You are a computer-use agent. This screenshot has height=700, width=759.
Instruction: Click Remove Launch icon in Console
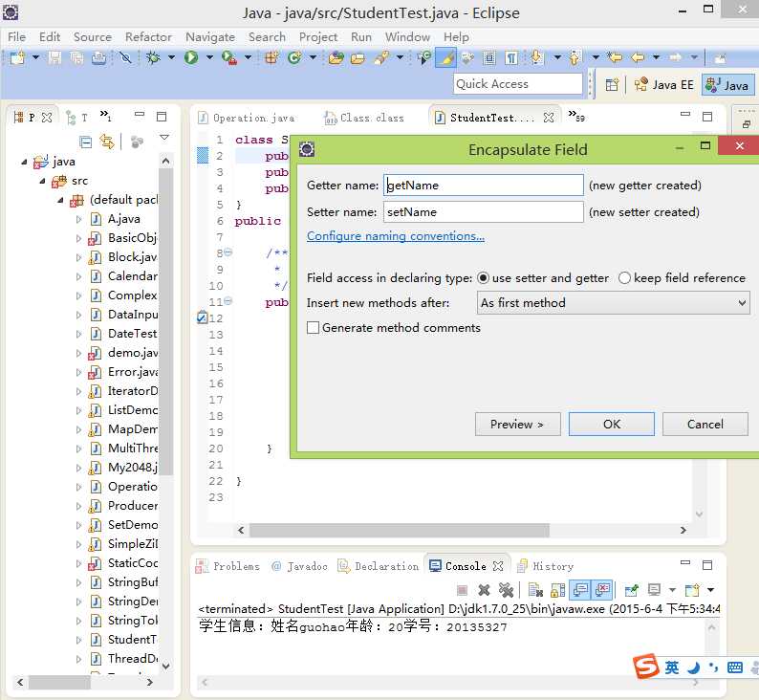coord(484,590)
